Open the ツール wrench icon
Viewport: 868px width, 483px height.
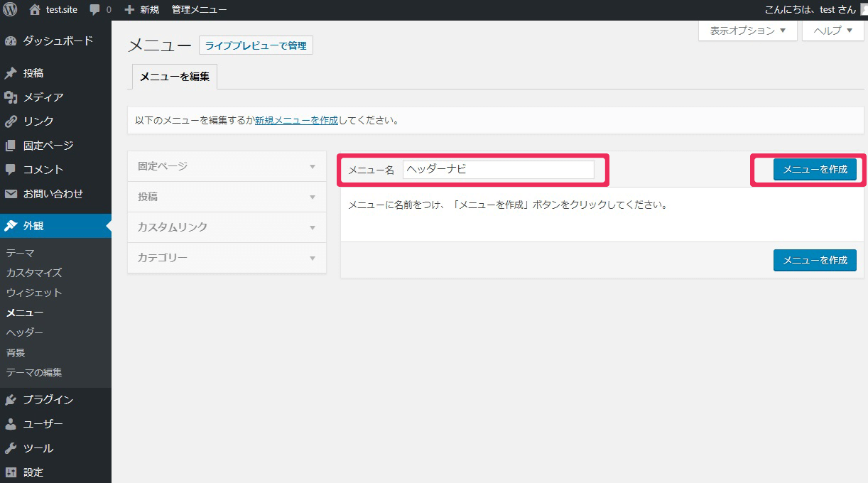(x=11, y=448)
